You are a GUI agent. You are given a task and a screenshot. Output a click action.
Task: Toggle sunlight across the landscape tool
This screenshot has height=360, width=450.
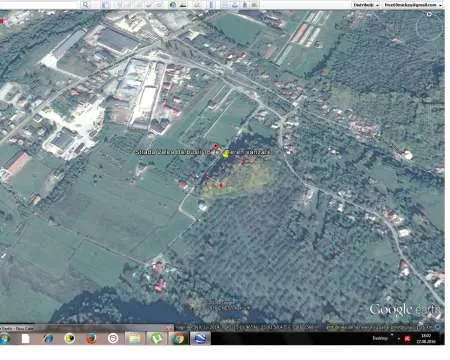click(183, 4)
